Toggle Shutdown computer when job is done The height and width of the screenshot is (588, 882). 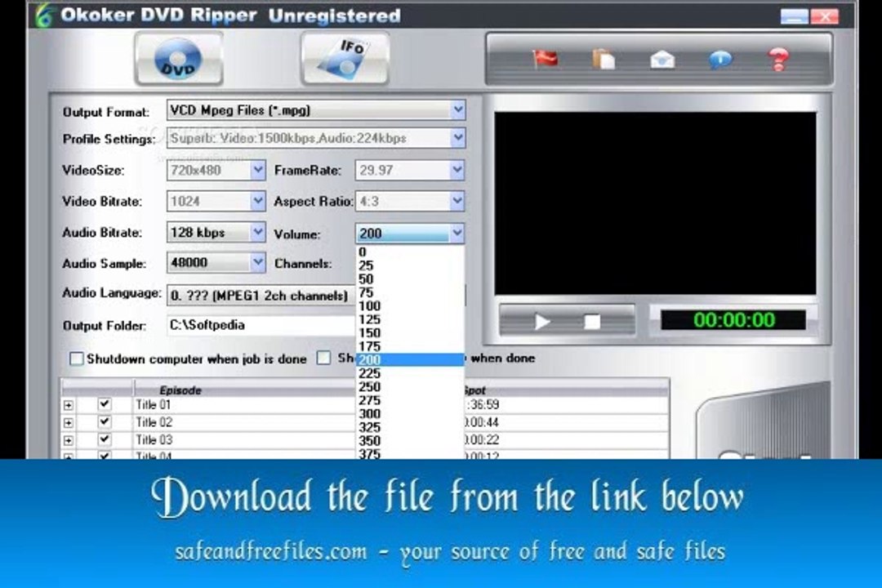tap(77, 359)
